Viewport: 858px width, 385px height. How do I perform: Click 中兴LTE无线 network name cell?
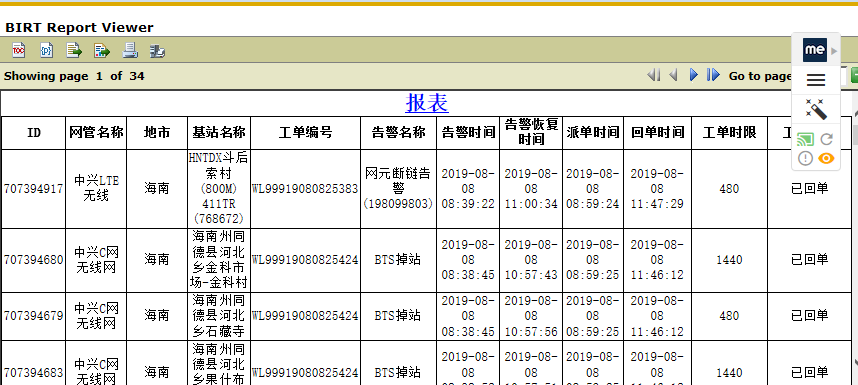(96, 188)
